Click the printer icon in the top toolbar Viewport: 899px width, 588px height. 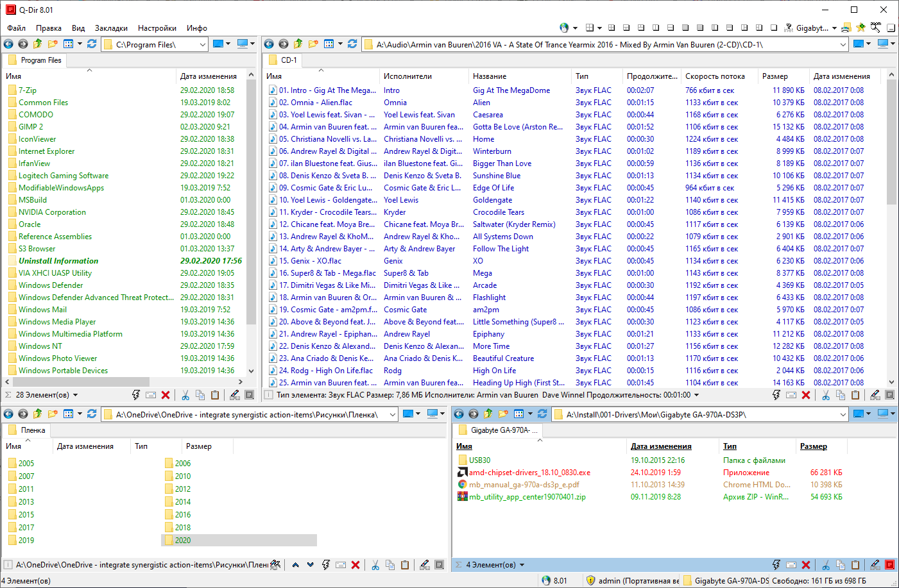846,28
